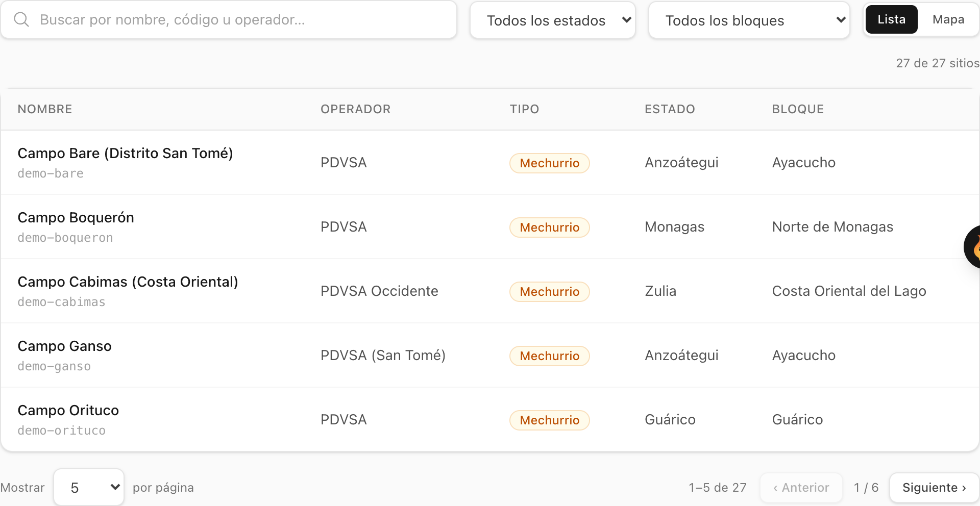The width and height of the screenshot is (980, 506).
Task: Open the Campo Bare (Distrito San Tomé) row
Action: click(490, 162)
